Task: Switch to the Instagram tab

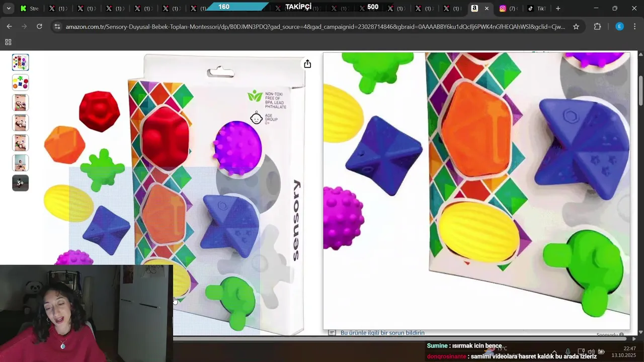Action: pyautogui.click(x=508, y=9)
